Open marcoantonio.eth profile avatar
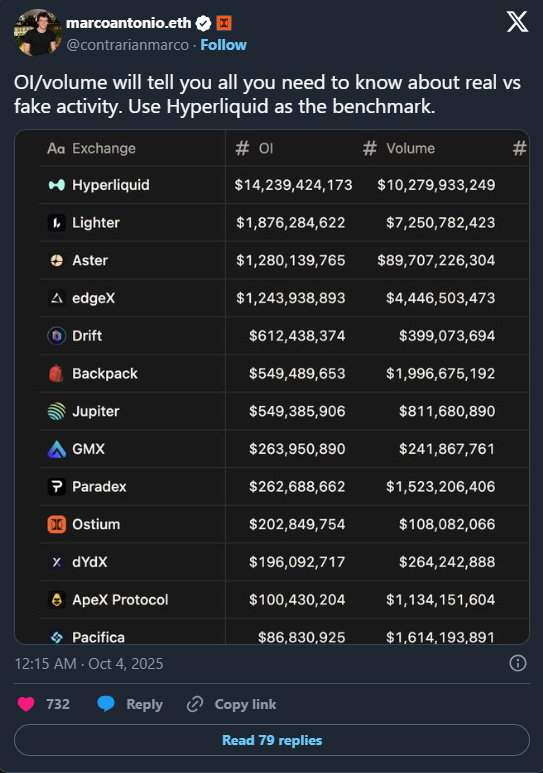The height and width of the screenshot is (773, 543). click(37, 33)
